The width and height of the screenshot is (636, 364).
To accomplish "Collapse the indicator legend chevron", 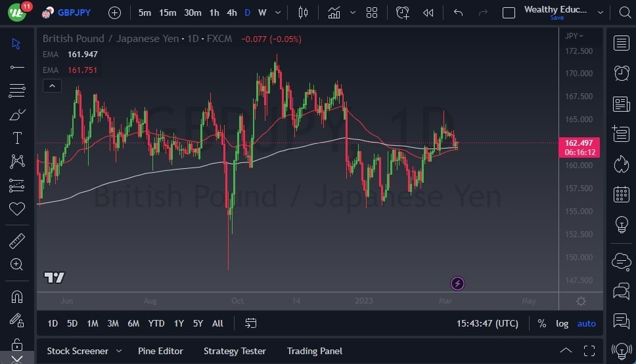I will point(52,85).
